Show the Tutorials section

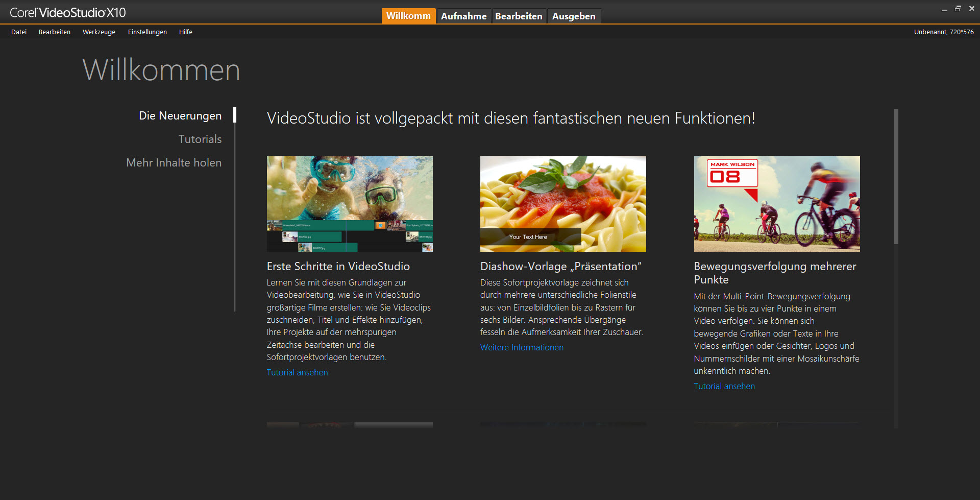click(200, 139)
